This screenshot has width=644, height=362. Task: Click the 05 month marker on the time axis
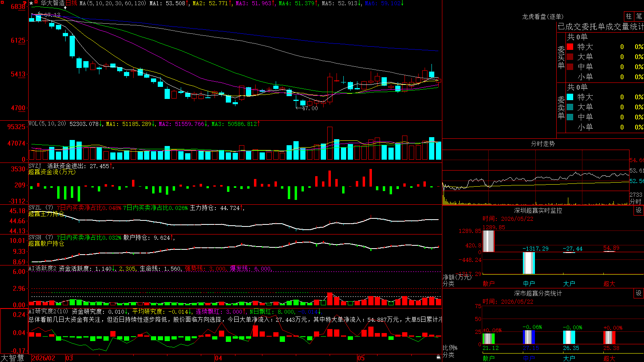point(361,358)
